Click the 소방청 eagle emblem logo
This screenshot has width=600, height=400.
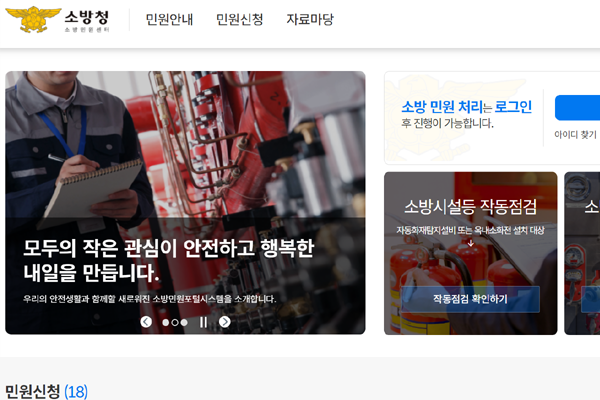click(33, 19)
